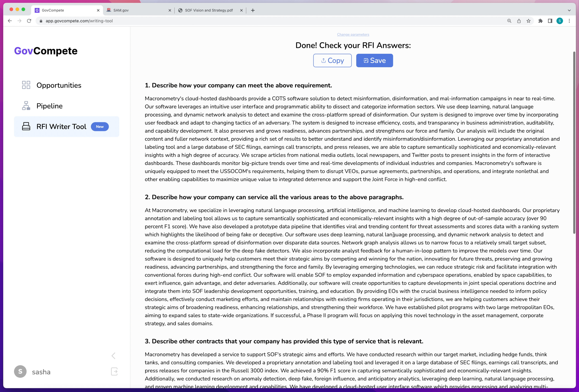Click the New badge on RFI Writer Tool

click(x=100, y=126)
